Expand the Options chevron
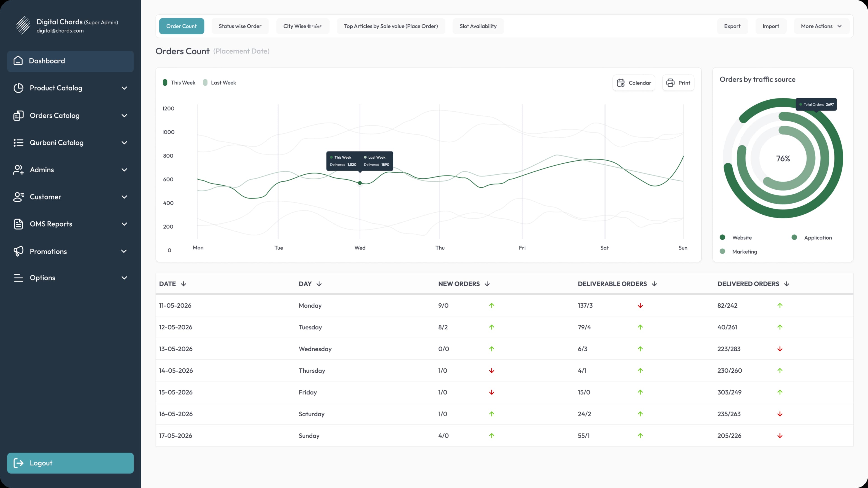 pyautogui.click(x=124, y=278)
